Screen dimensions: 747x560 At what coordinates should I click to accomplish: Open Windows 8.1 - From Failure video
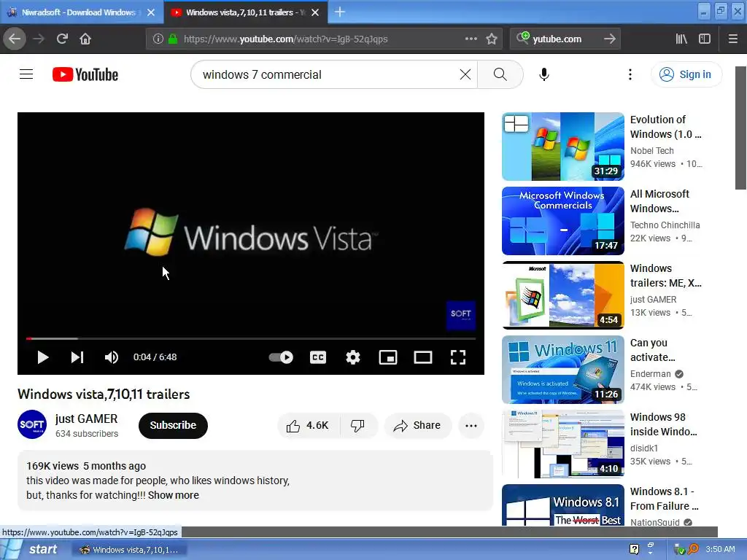tap(562, 505)
